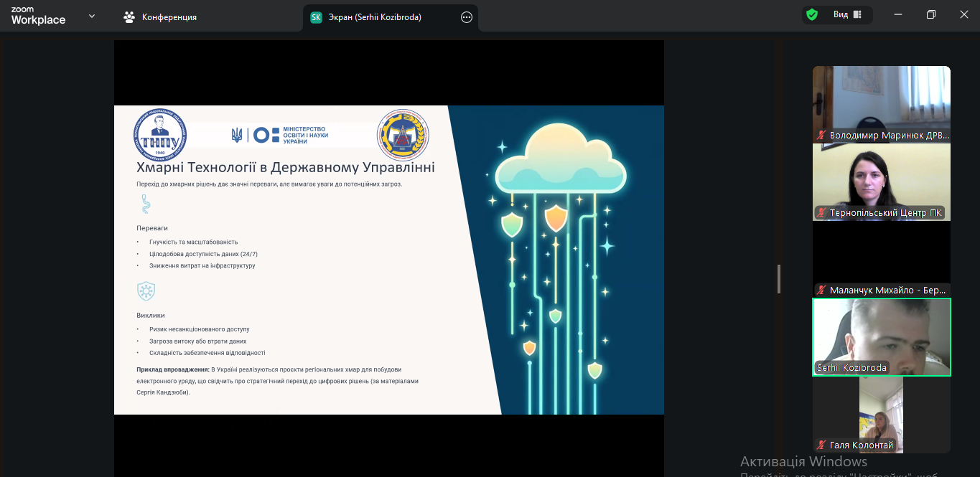This screenshot has height=477, width=980.
Task: Click muted mic icon of Маланчук Михайло
Action: click(821, 291)
